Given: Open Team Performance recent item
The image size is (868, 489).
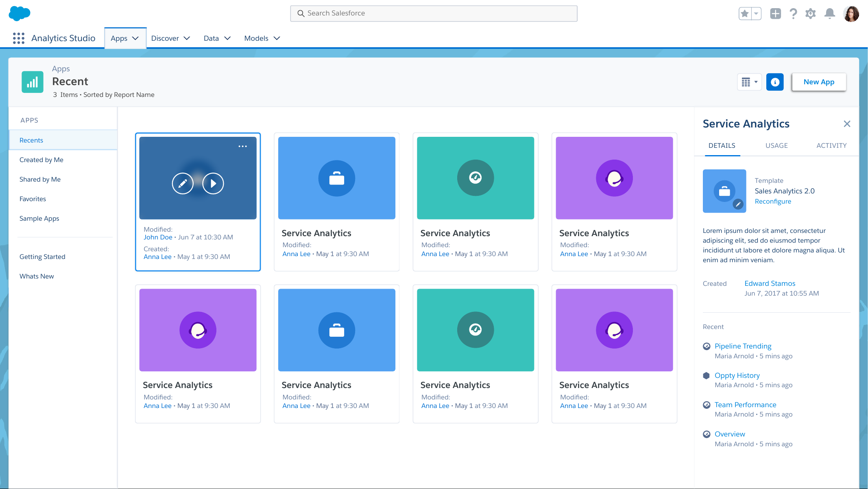Looking at the screenshot, I should click(745, 405).
